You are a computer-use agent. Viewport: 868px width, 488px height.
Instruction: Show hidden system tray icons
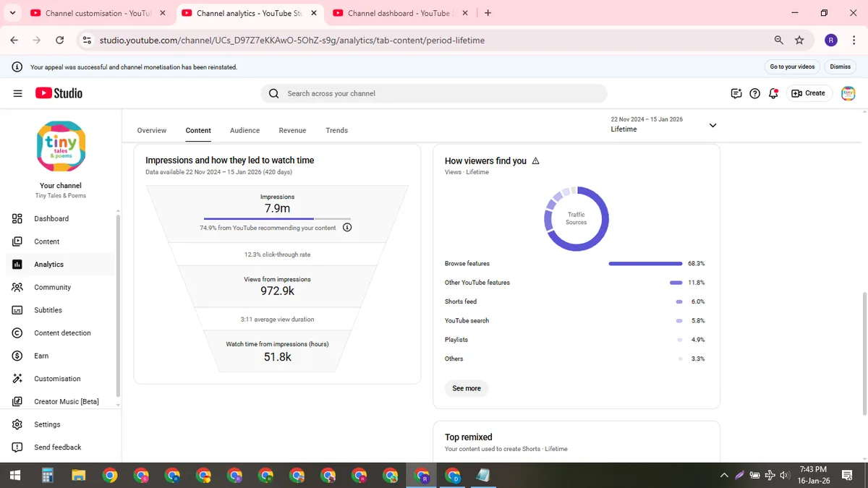[x=724, y=475]
